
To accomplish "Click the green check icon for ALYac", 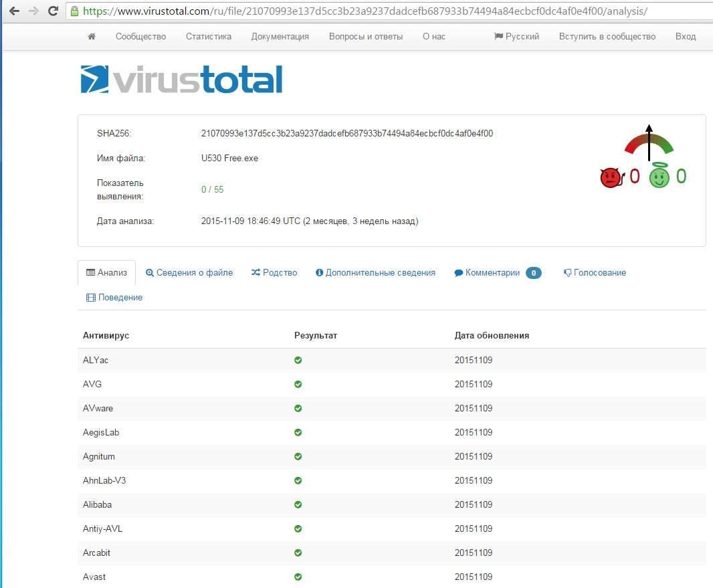I will [x=298, y=360].
